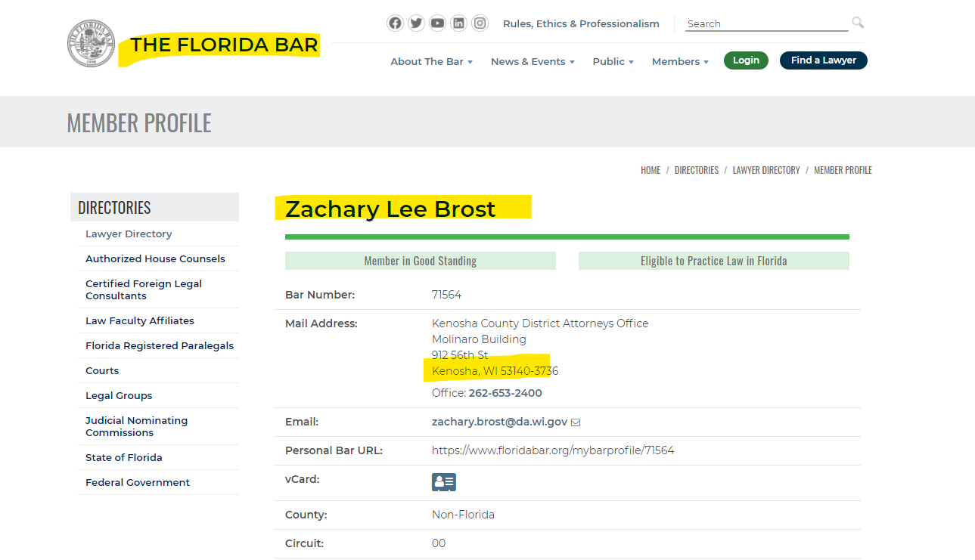Click the circuit value 00
This screenshot has width=975, height=560.
coord(439,543)
